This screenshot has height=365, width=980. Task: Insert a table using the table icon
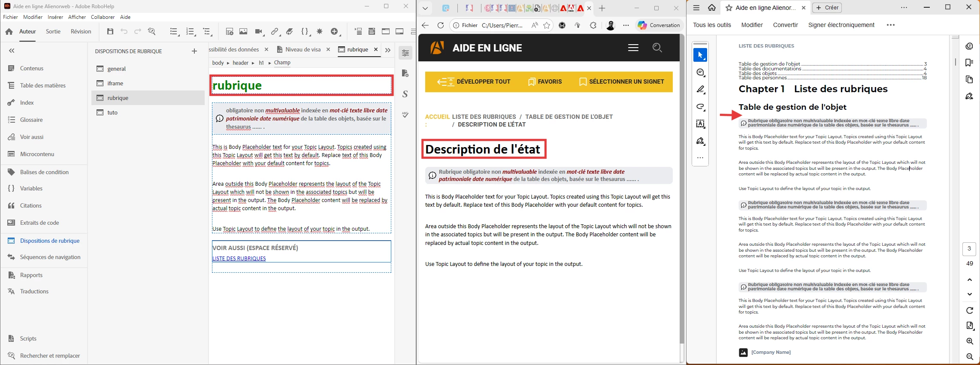tap(230, 31)
